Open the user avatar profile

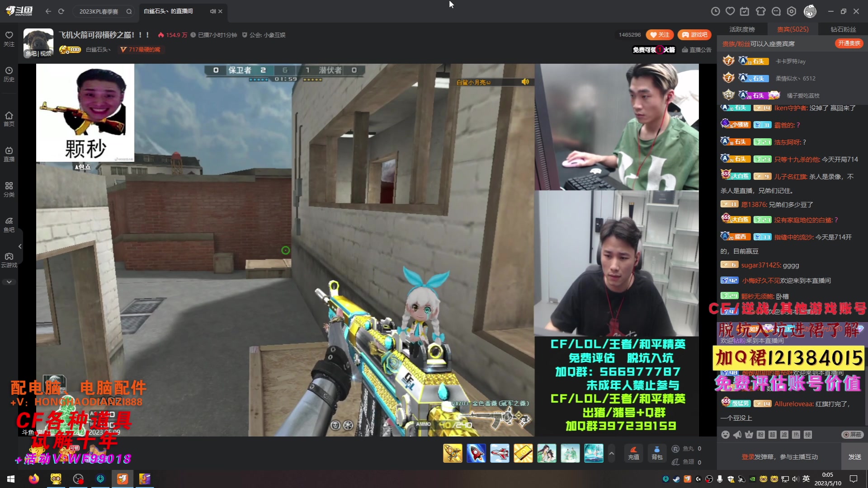point(810,11)
